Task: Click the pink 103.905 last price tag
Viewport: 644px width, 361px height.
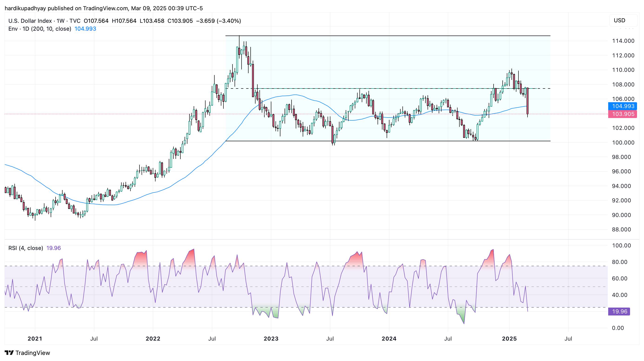Action: pos(623,114)
